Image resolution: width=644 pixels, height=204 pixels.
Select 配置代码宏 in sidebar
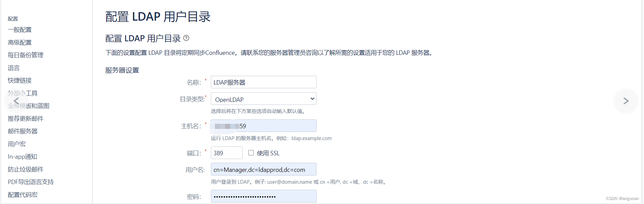point(23,195)
